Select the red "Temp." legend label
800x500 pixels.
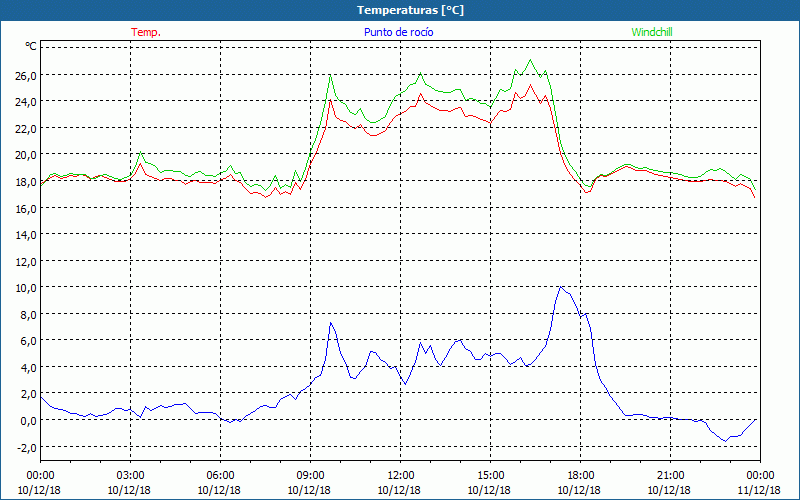(146, 32)
